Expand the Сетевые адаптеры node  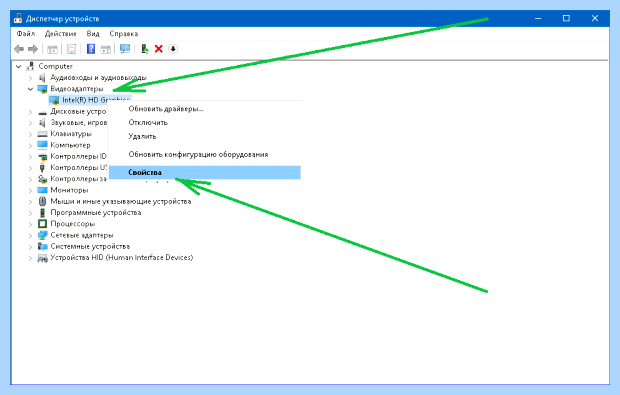[x=30, y=235]
